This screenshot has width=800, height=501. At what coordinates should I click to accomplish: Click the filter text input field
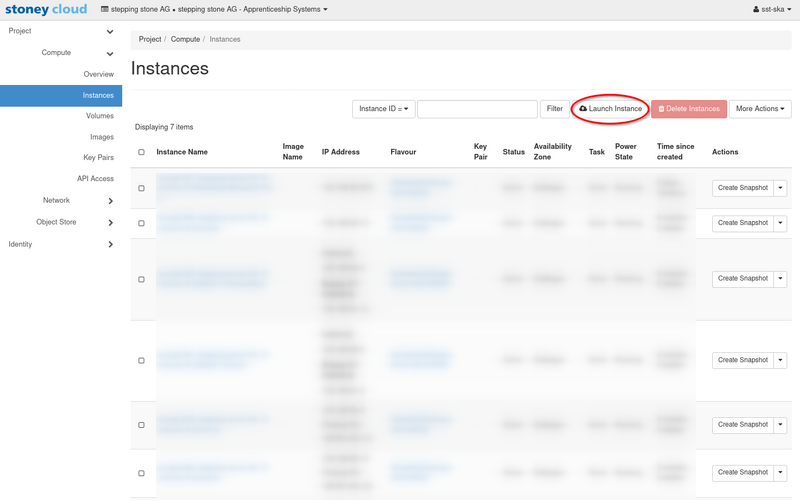[x=477, y=109]
